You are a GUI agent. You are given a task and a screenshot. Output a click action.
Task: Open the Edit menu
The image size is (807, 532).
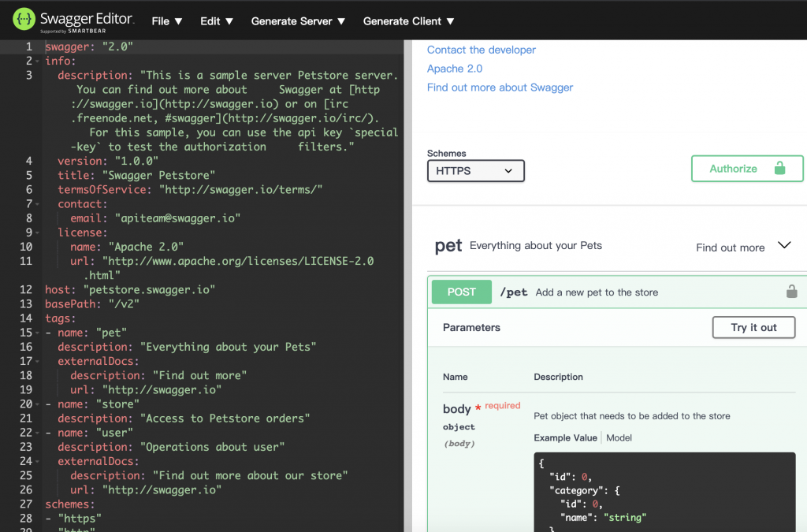coord(217,21)
